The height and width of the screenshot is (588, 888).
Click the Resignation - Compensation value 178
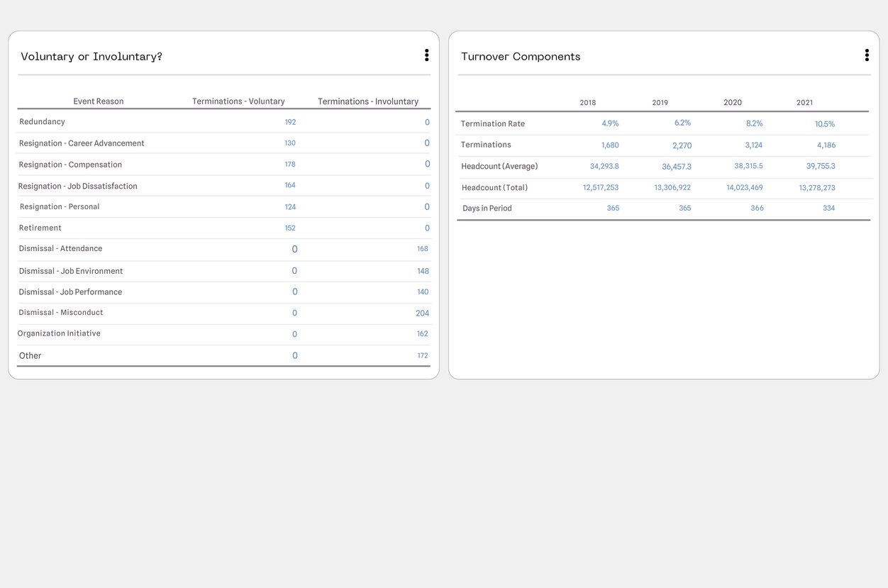tap(289, 164)
